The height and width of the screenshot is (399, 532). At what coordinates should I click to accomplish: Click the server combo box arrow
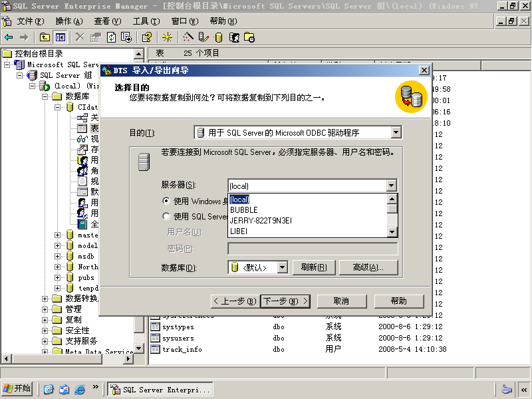(x=391, y=186)
